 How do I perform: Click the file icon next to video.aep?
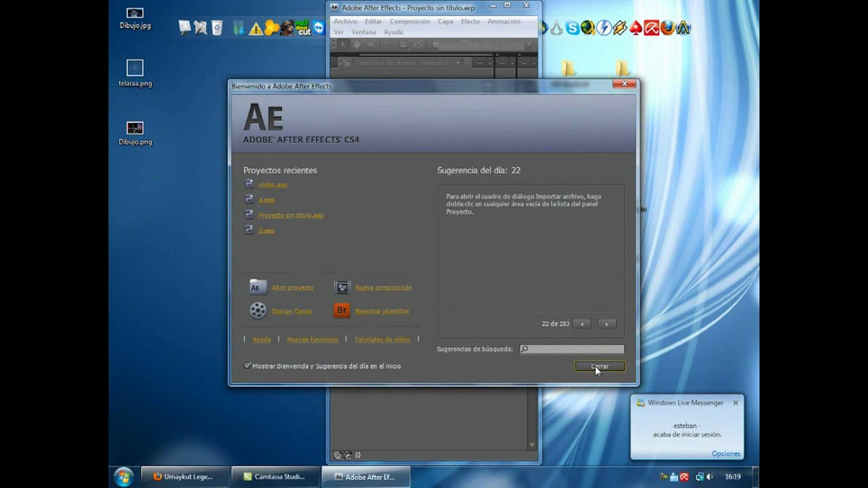[250, 184]
